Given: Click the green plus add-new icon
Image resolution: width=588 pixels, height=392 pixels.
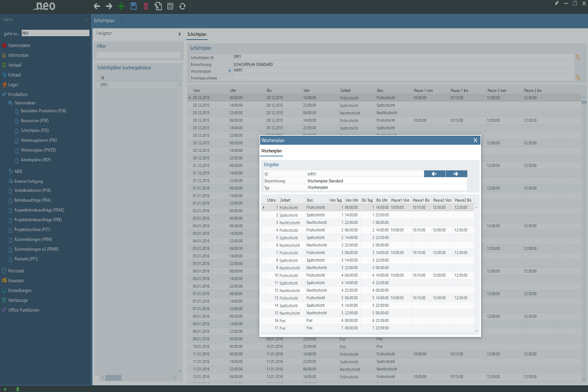Looking at the screenshot, I should coord(121,6).
